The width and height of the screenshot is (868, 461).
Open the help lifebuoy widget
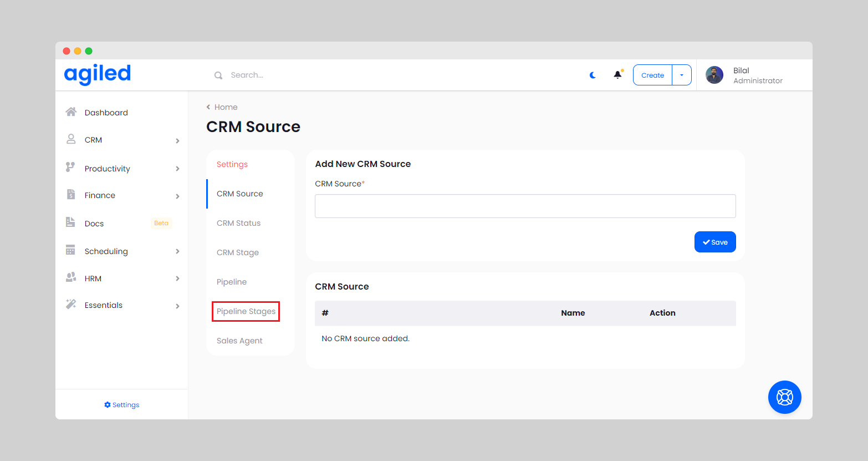point(784,397)
